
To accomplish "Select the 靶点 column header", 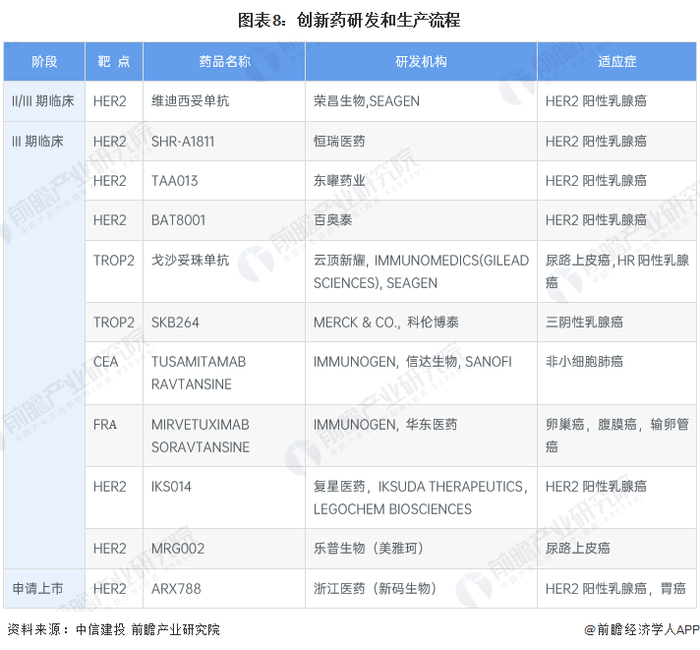I will 114,62.
